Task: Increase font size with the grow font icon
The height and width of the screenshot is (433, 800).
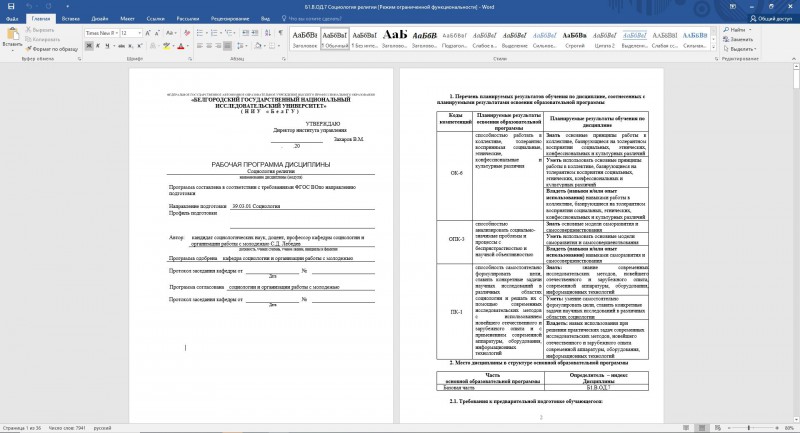Action: tap(148, 33)
